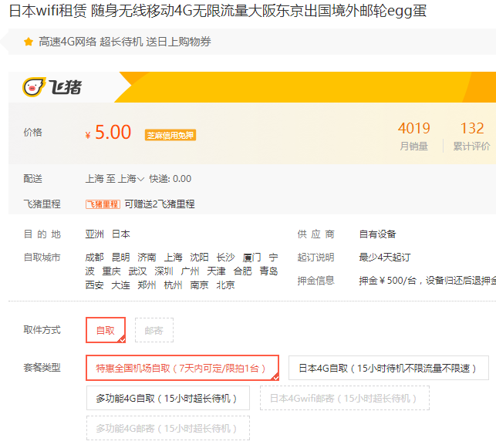Select 邮寄 mailing pickup method
Viewport: 496px width, 448px height.
tap(154, 330)
